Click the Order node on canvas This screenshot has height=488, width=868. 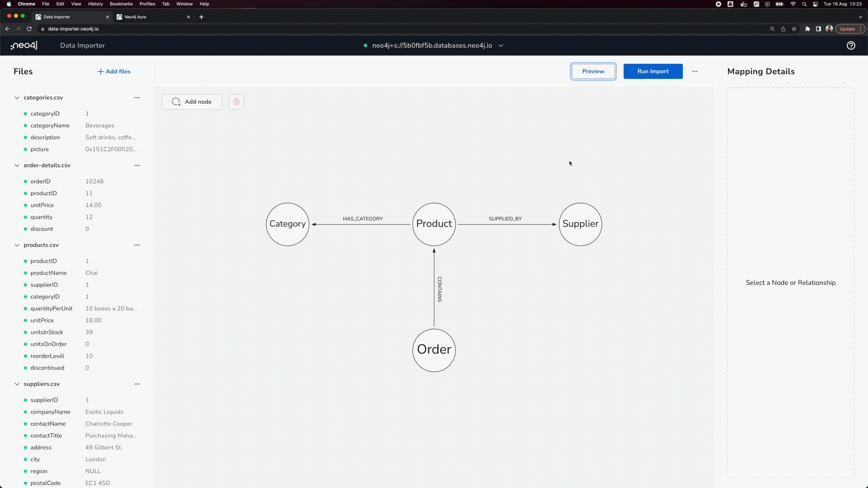tap(434, 349)
